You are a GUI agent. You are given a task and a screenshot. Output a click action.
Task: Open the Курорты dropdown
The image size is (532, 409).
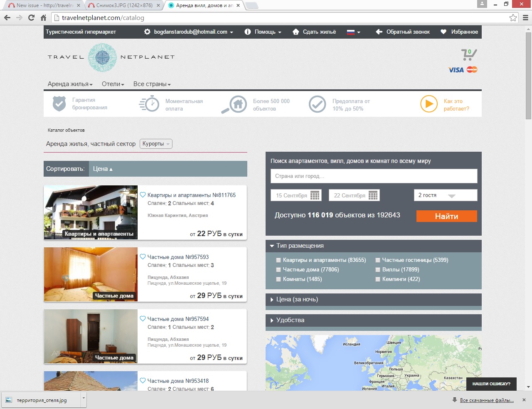coord(156,144)
